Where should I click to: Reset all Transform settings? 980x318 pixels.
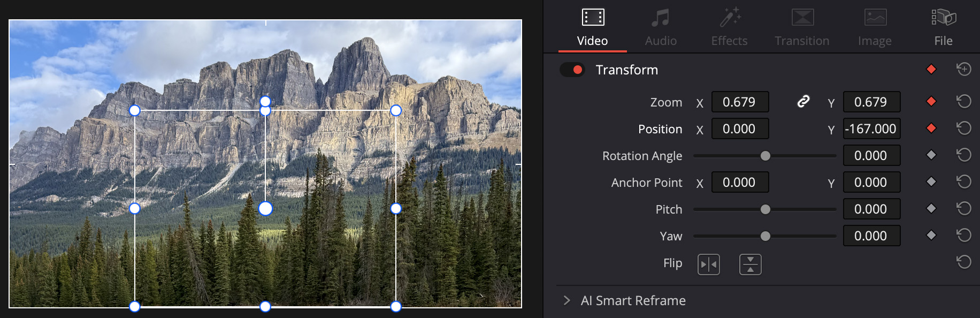963,69
